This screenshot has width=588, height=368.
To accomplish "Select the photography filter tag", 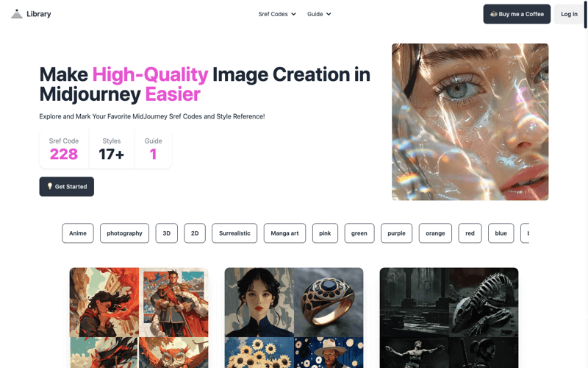I will (124, 233).
